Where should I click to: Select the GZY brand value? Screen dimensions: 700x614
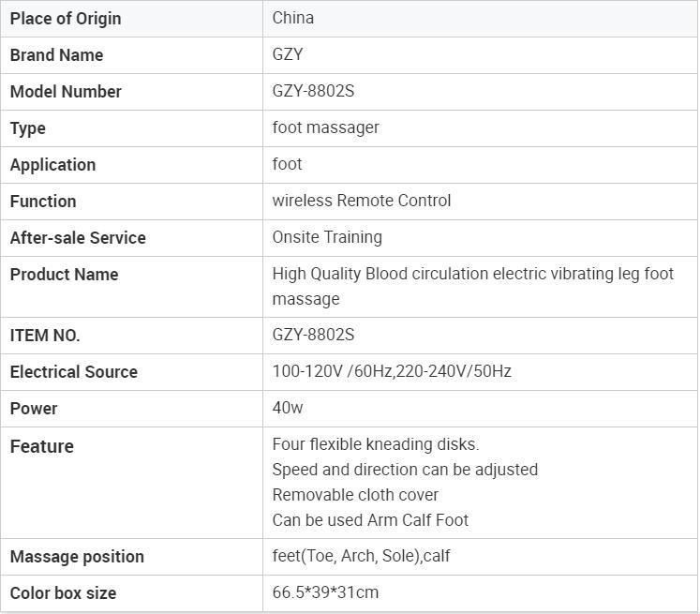tap(288, 54)
